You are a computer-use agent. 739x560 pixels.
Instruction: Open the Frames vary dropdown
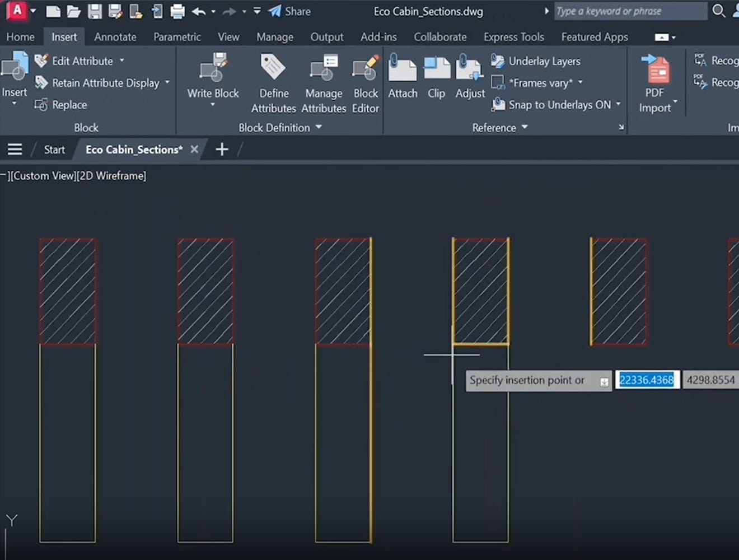click(580, 83)
